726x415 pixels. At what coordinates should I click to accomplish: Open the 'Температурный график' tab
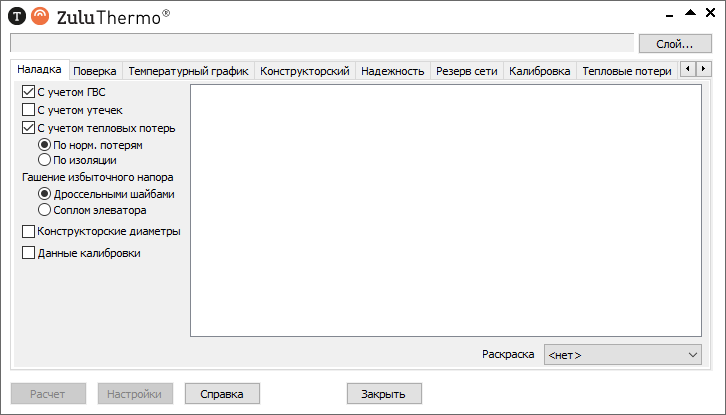pyautogui.click(x=188, y=71)
